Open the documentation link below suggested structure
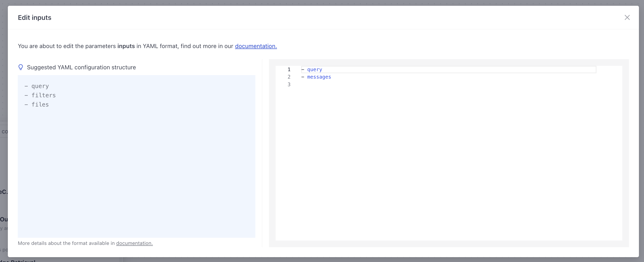The height and width of the screenshot is (262, 644). (134, 243)
